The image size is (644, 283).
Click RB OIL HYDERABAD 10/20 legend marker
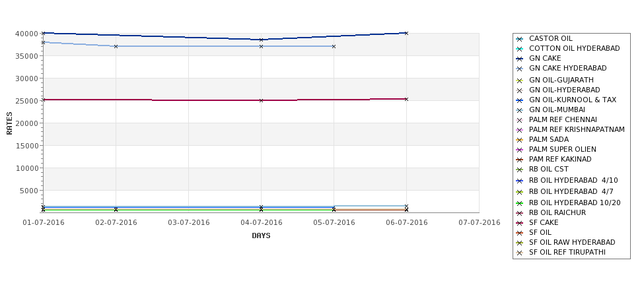point(520,203)
